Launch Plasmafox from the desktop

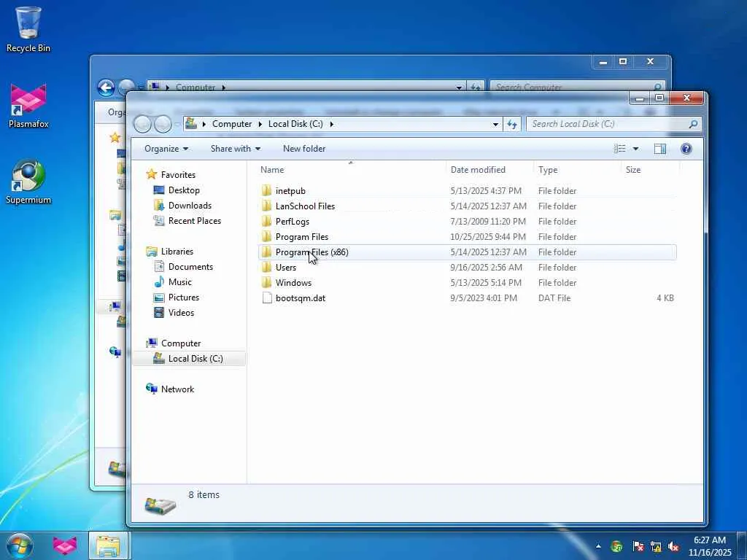[28, 106]
